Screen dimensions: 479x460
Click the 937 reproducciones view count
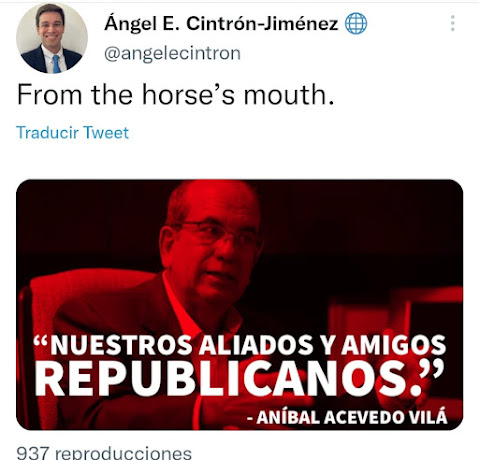(104, 453)
